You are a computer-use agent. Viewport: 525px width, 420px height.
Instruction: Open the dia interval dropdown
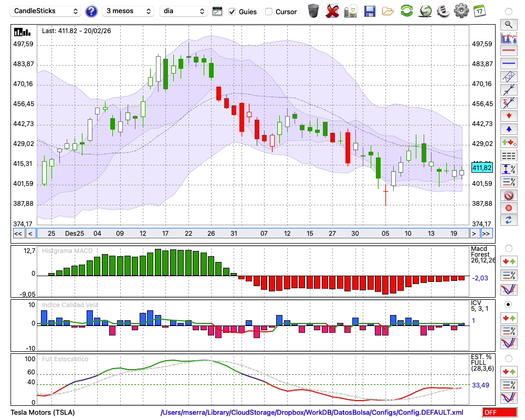click(x=184, y=11)
